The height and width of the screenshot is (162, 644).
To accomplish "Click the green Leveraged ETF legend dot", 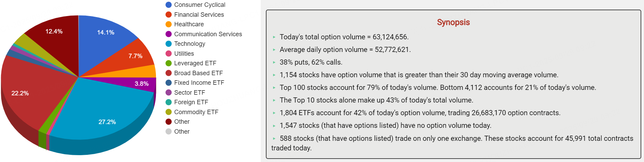I will (169, 63).
